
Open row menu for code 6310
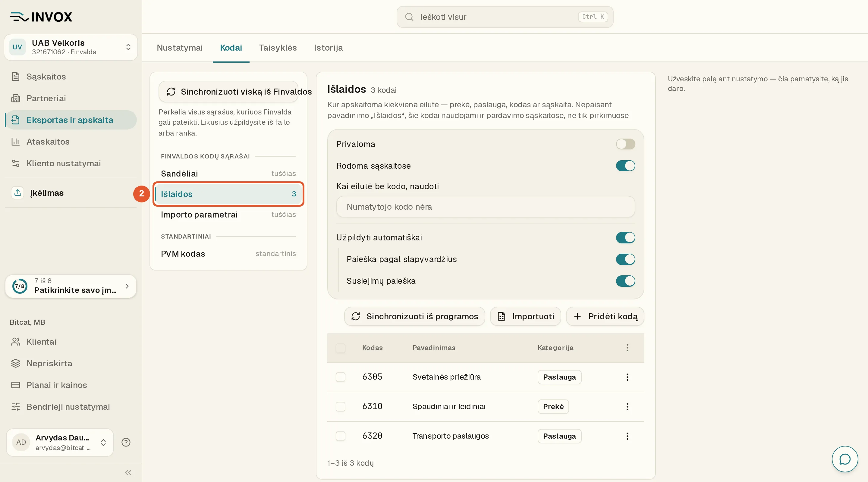627,407
